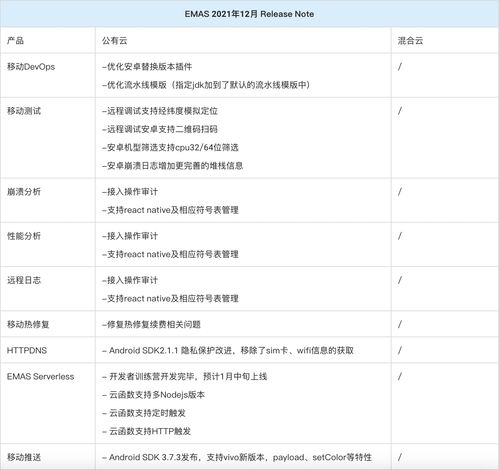499x470 pixels.
Task: Click the '/' in 远程日志 混合云 cell
Action: coord(399,280)
